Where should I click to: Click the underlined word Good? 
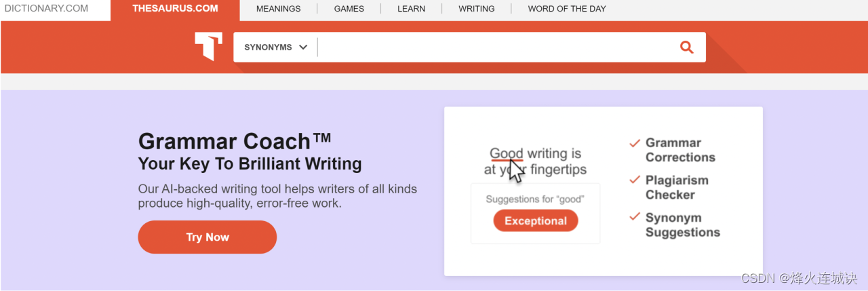pos(507,154)
